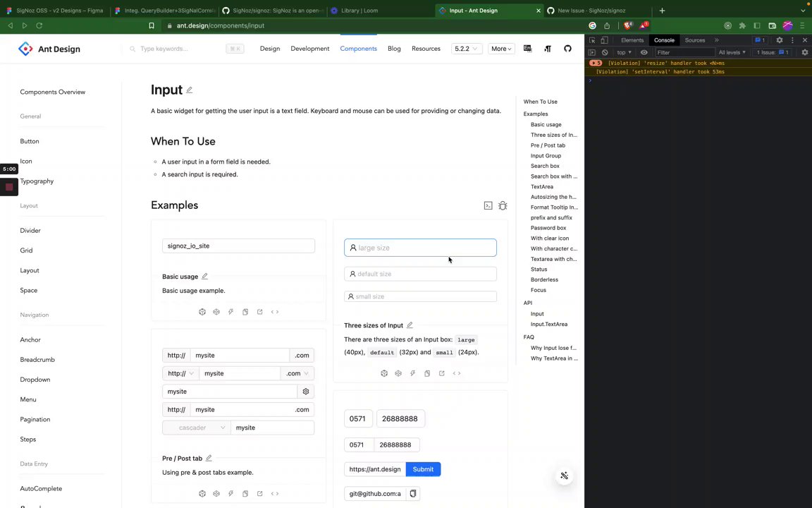Click edit pencil beside Input page title
812x508 pixels.
point(190,90)
